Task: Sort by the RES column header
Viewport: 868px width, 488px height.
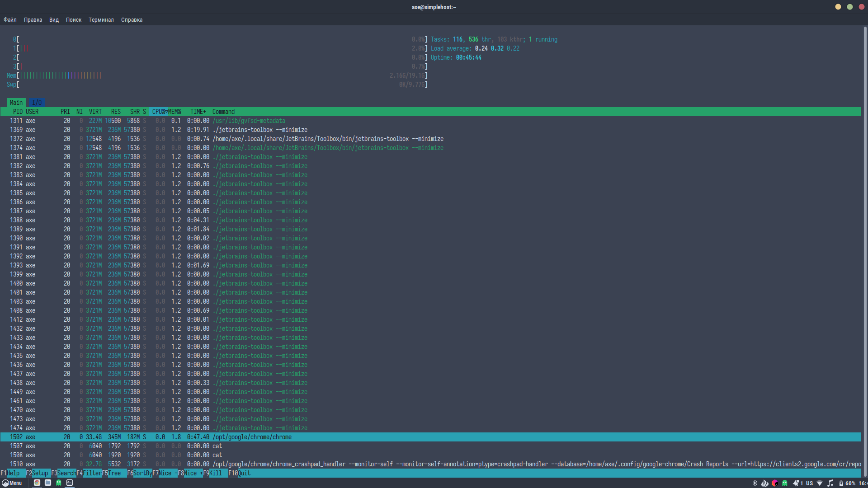Action: point(116,112)
